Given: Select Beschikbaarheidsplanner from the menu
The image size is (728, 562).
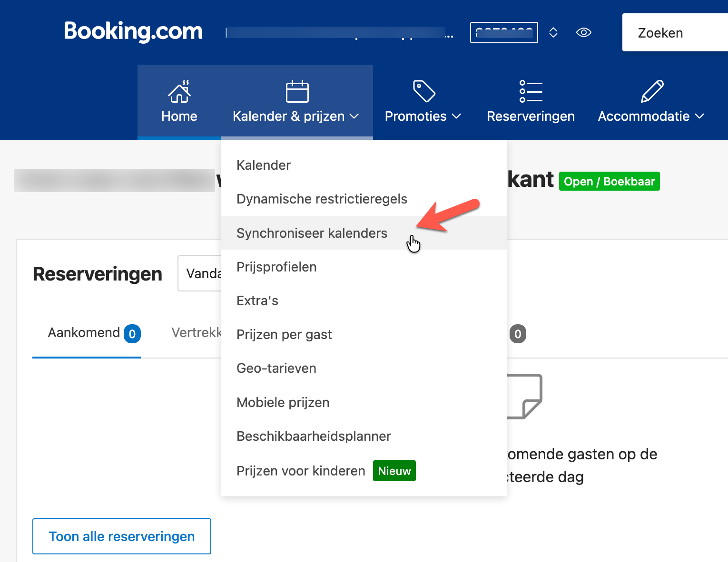Looking at the screenshot, I should point(364,436).
